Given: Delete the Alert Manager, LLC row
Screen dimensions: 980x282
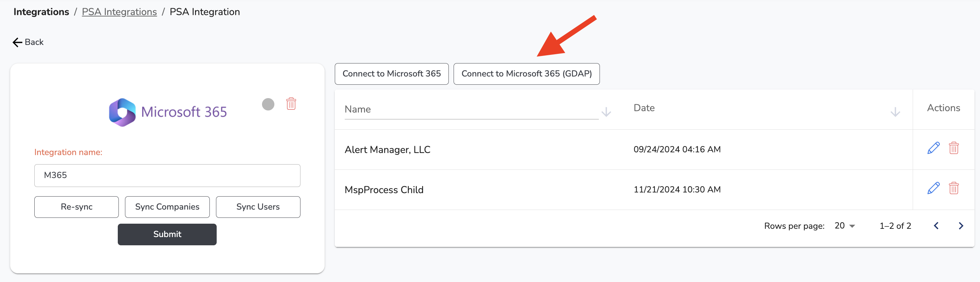Looking at the screenshot, I should tap(953, 148).
